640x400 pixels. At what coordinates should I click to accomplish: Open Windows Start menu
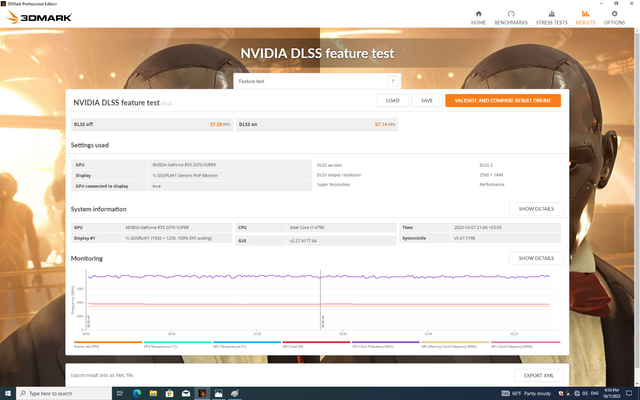coord(7,393)
